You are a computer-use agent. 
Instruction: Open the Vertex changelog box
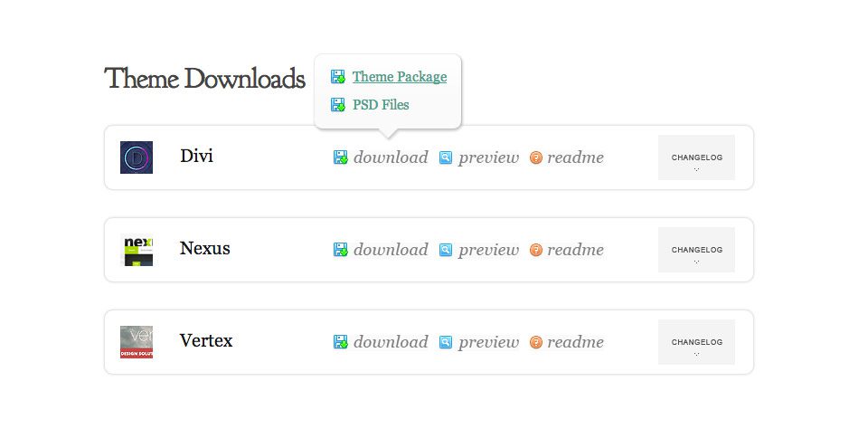coord(696,342)
